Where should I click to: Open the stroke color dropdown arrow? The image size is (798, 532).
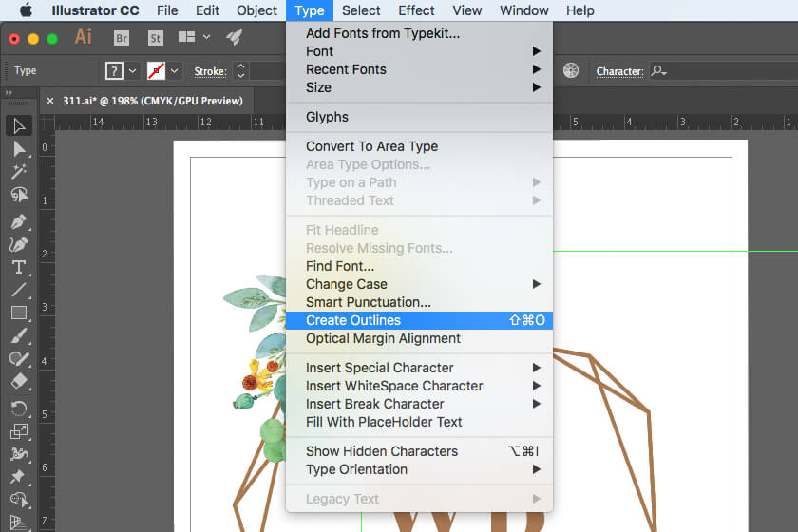(175, 70)
